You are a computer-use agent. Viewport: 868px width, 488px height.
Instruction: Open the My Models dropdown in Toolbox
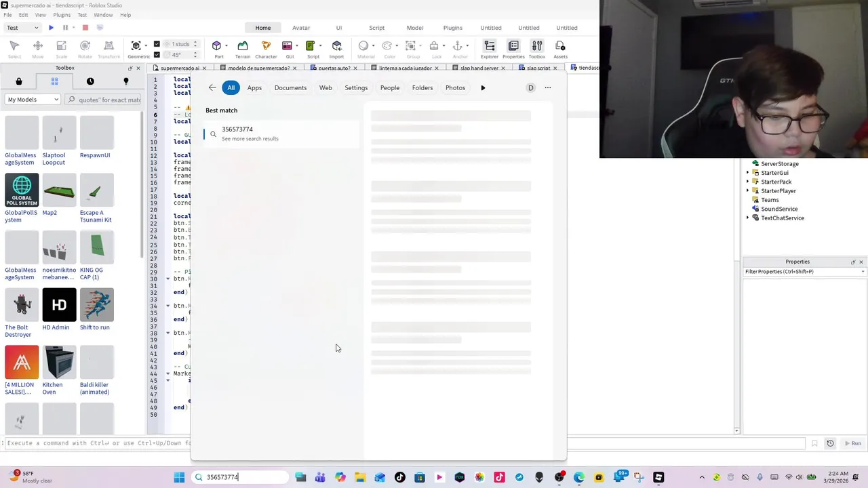(x=33, y=100)
